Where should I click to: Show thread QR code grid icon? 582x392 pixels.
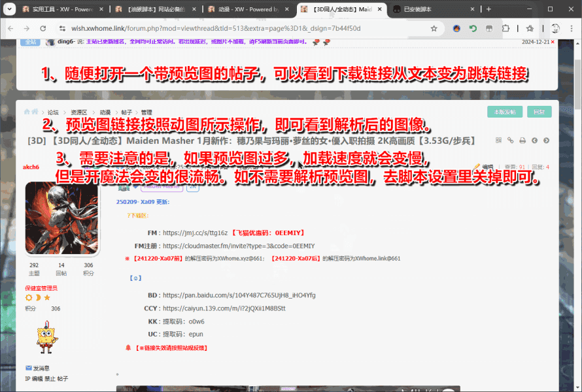pyautogui.click(x=498, y=140)
